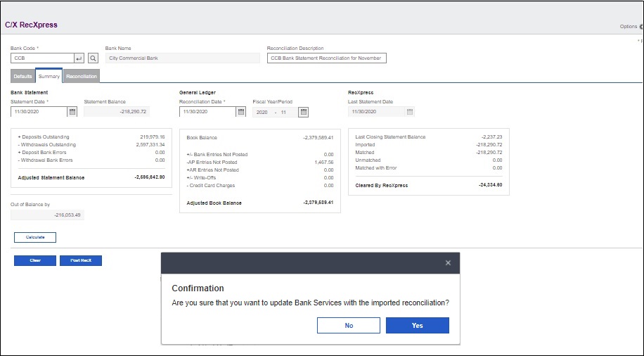Viewport: 644px width, 356px height.
Task: Click the Post RecX button
Action: [81, 260]
